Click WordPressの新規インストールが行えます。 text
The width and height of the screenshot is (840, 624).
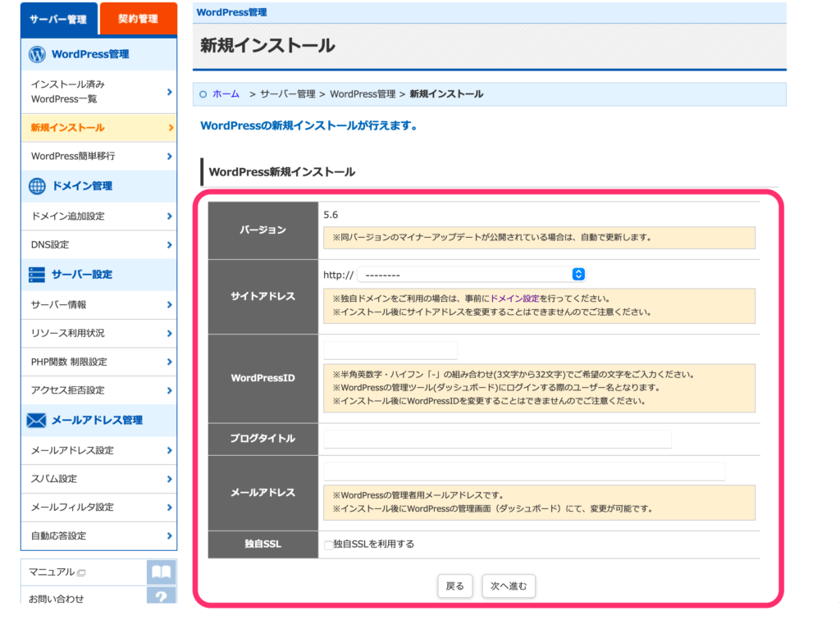309,126
